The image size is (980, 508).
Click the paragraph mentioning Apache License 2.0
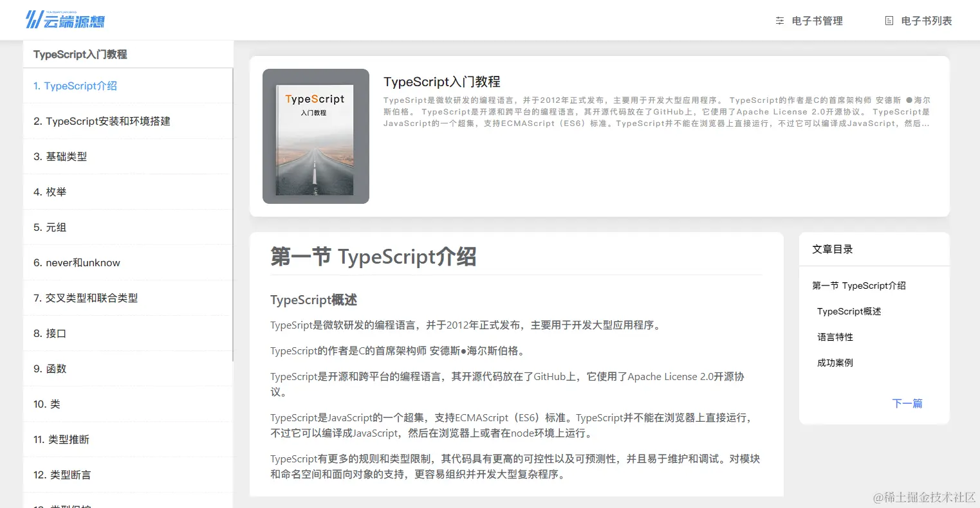point(508,384)
